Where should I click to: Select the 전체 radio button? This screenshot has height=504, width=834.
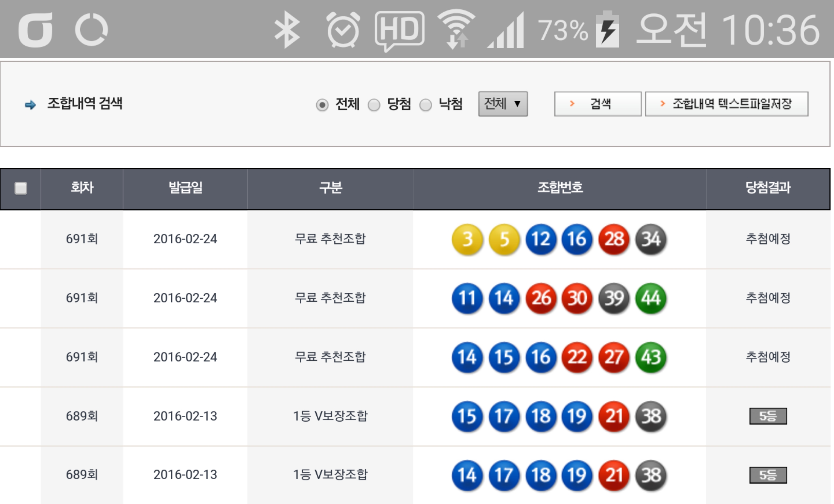(x=322, y=105)
